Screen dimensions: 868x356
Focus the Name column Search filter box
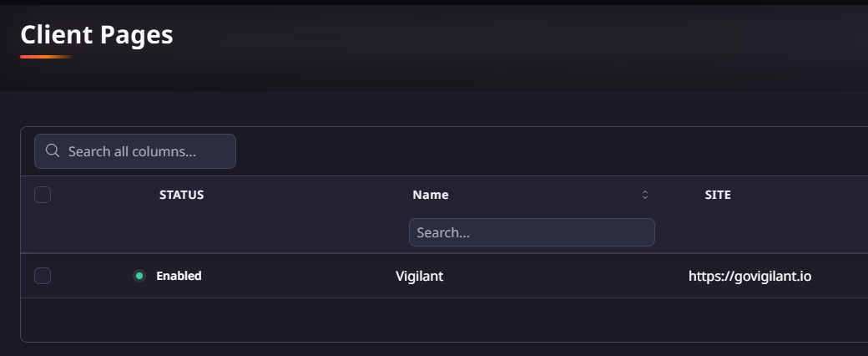click(x=532, y=232)
